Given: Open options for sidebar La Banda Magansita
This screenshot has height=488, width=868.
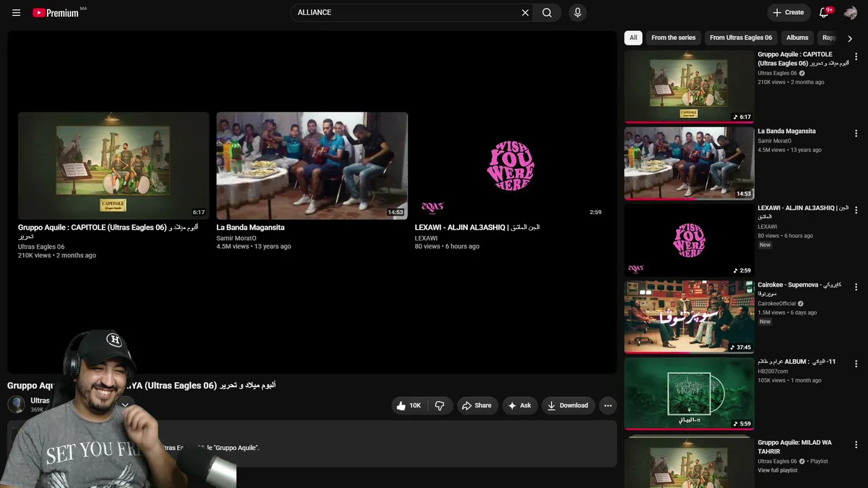Looking at the screenshot, I should pos(856,134).
